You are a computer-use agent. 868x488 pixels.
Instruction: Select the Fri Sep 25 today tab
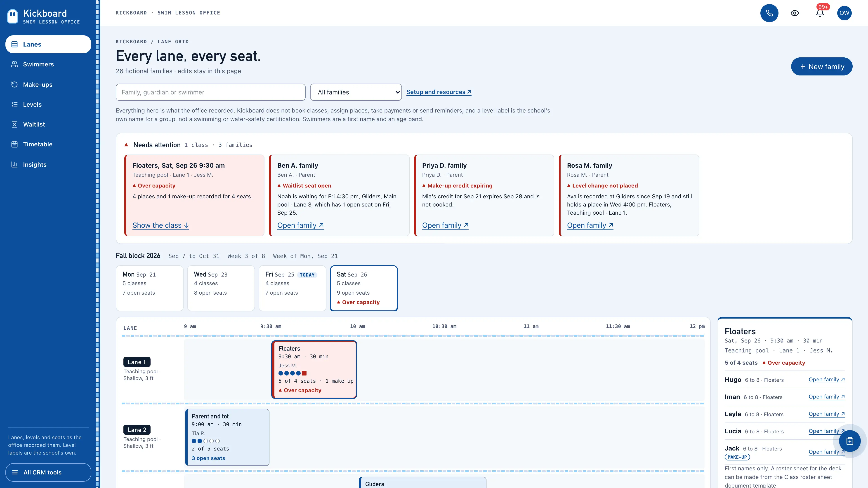click(x=292, y=288)
